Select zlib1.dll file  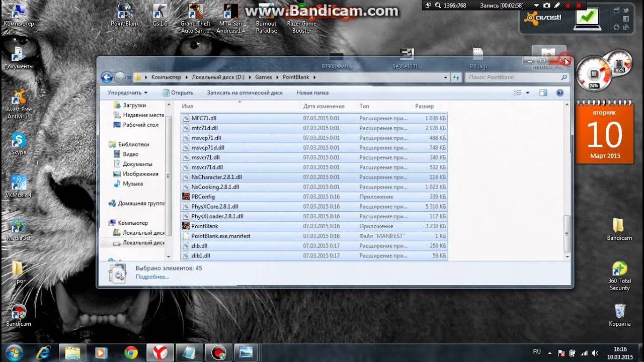(314, 255)
